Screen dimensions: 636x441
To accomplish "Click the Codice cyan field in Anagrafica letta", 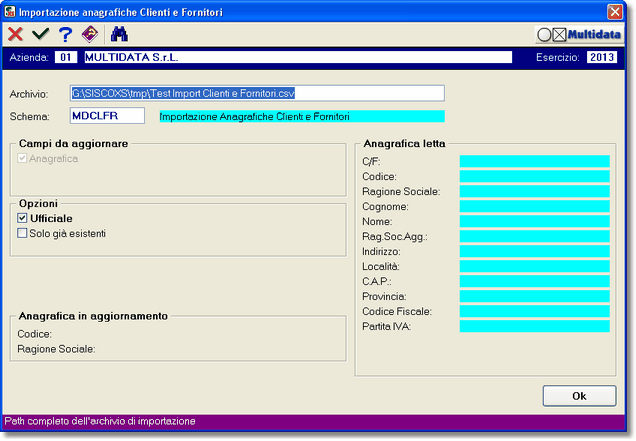I will click(x=534, y=176).
